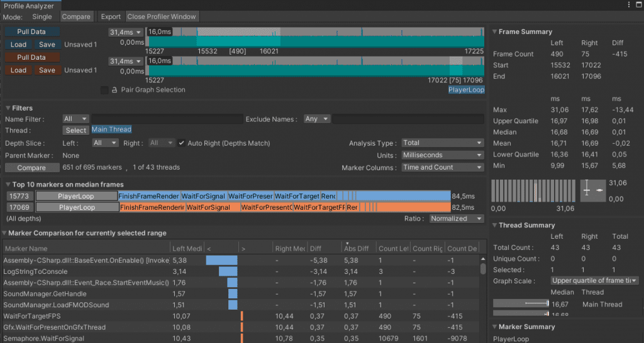Open the Analysis Type dropdown
The image size is (644, 343).
442,143
